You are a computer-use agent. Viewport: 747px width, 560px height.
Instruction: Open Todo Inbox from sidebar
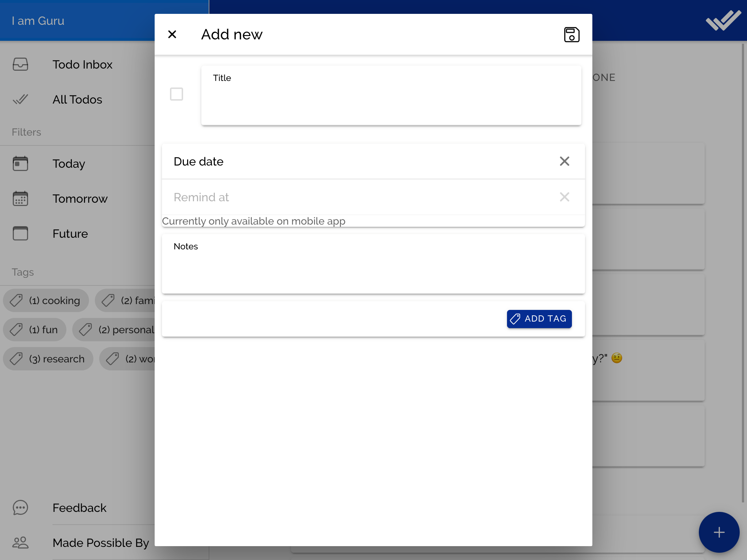[x=82, y=65]
